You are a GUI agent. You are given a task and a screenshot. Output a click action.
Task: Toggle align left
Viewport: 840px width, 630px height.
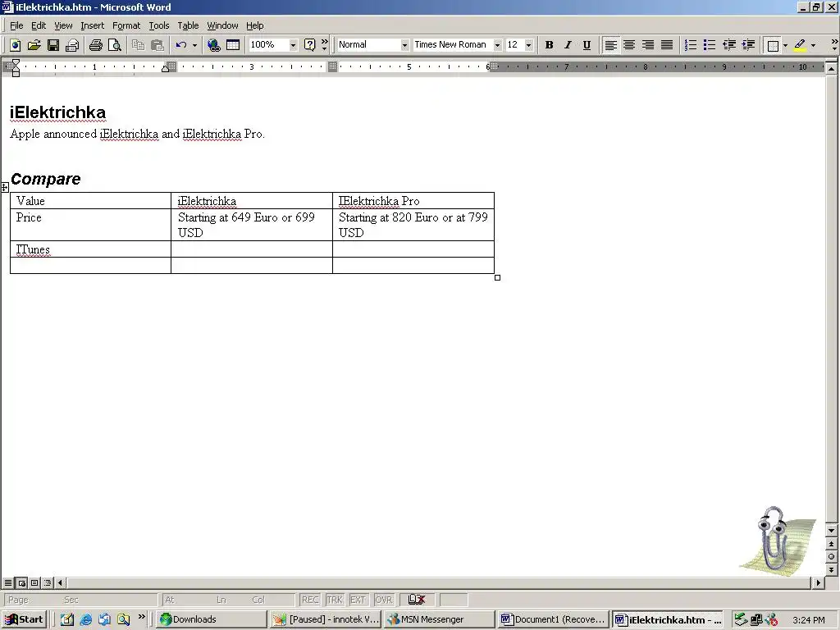coord(610,45)
